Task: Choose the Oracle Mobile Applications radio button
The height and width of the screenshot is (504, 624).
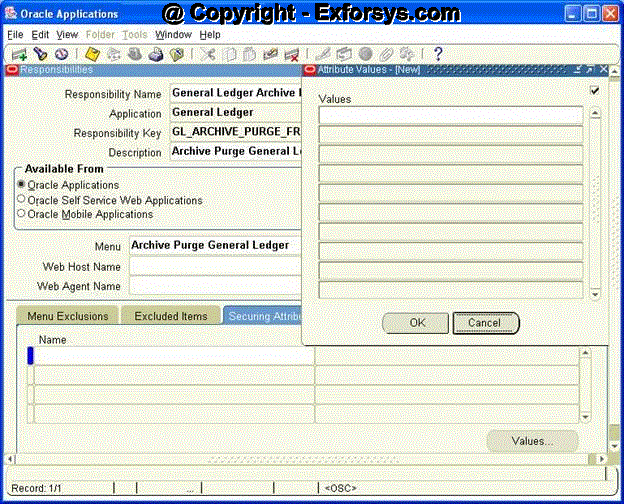Action: point(21,214)
